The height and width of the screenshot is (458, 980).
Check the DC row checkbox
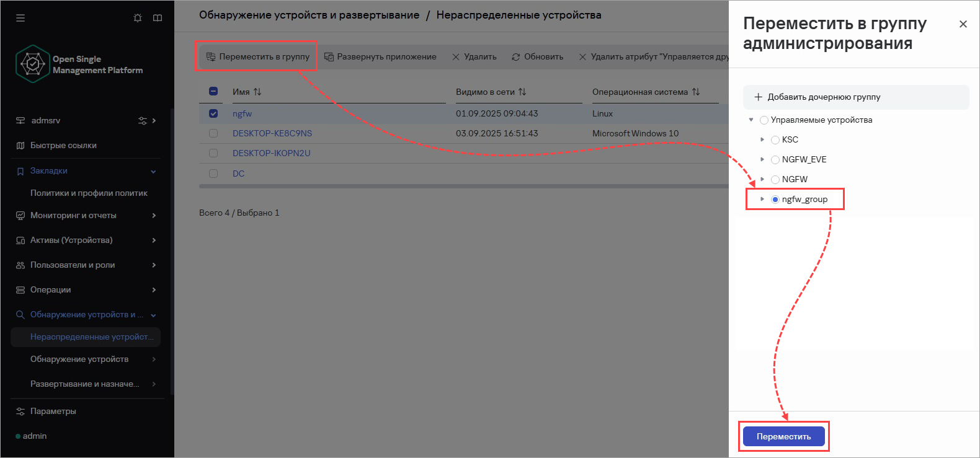tap(213, 174)
